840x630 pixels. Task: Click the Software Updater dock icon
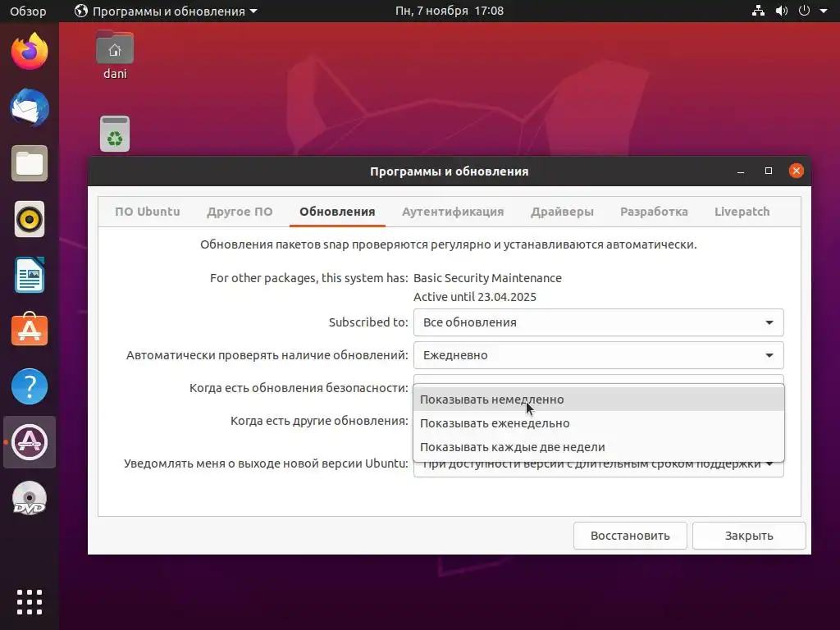coord(30,442)
